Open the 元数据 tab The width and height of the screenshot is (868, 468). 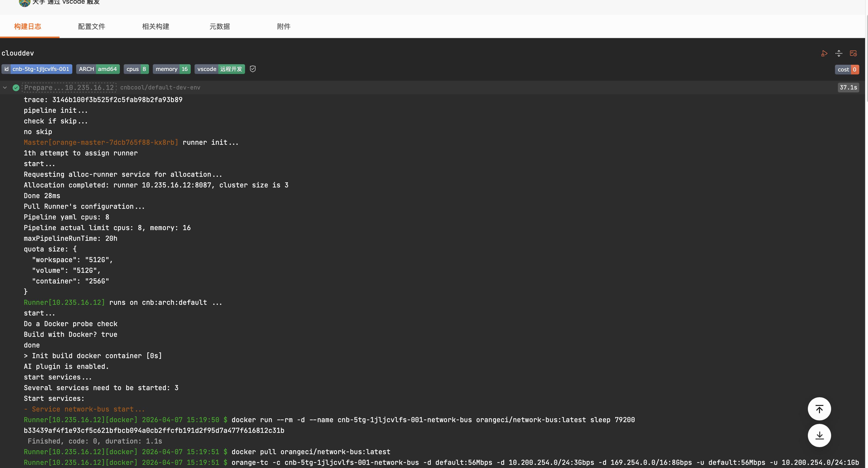[x=219, y=27]
